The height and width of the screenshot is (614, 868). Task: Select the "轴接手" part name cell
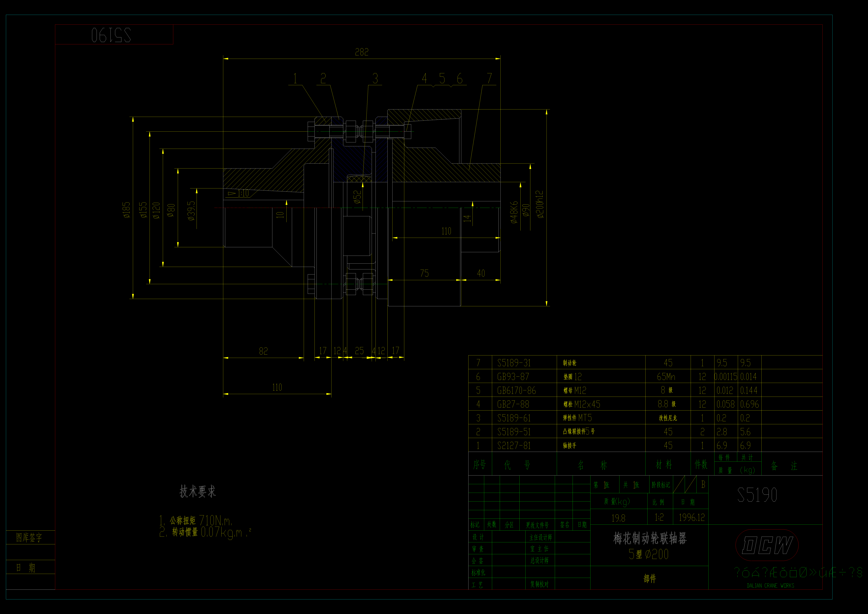(x=570, y=446)
